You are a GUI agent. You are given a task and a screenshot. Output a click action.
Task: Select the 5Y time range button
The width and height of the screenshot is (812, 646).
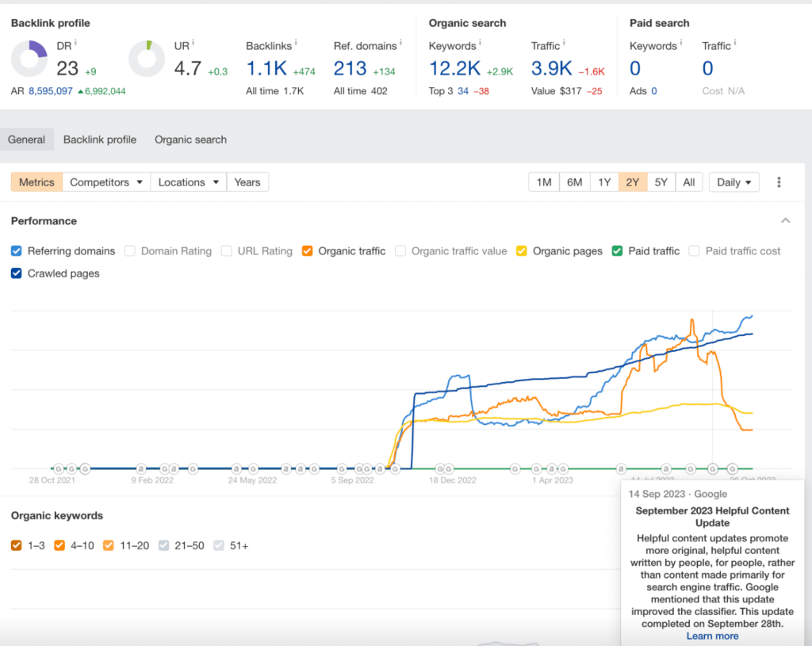(x=661, y=182)
